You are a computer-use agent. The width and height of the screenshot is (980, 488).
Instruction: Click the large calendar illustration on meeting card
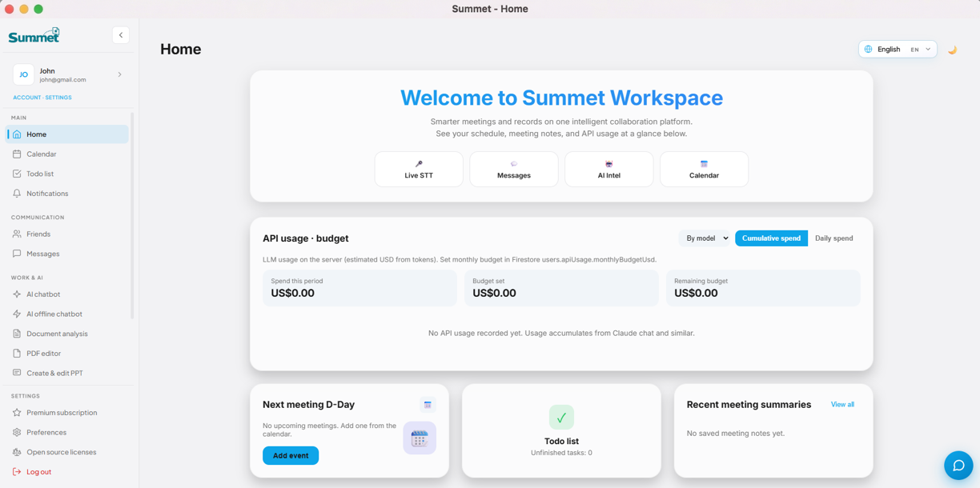(420, 438)
